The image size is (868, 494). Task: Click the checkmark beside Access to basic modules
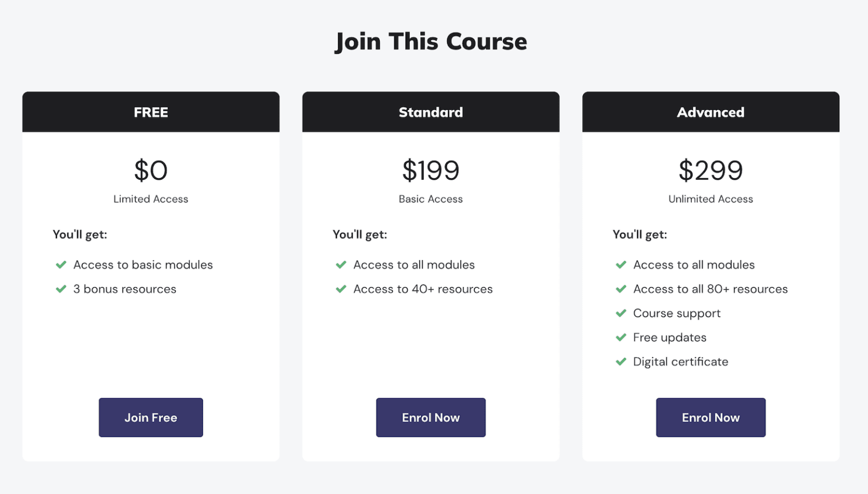(61, 265)
